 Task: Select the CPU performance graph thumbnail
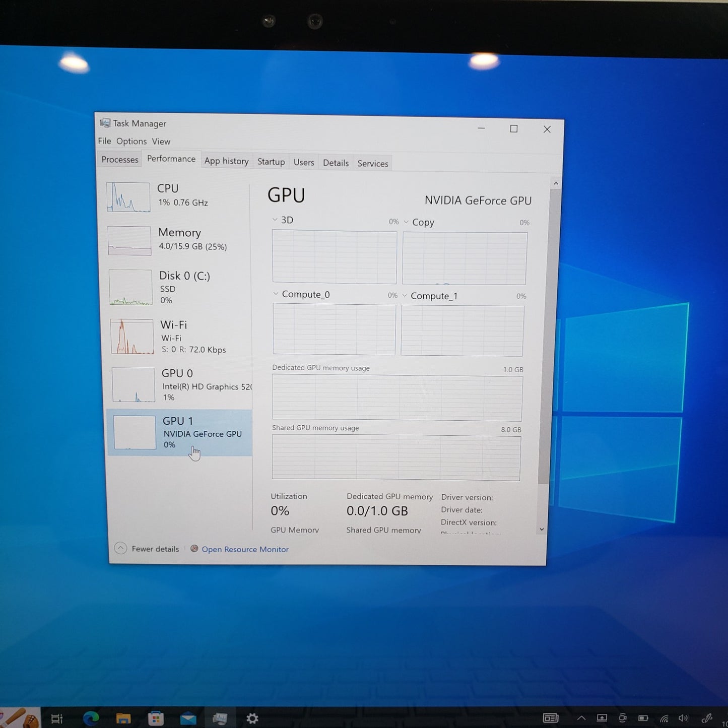(128, 196)
